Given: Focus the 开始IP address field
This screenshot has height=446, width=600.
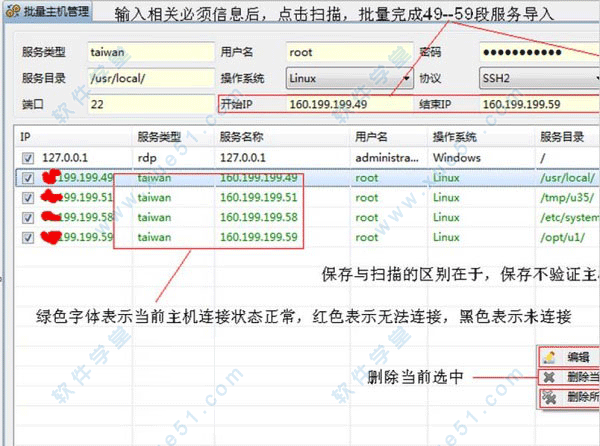Looking at the screenshot, I should 343,103.
